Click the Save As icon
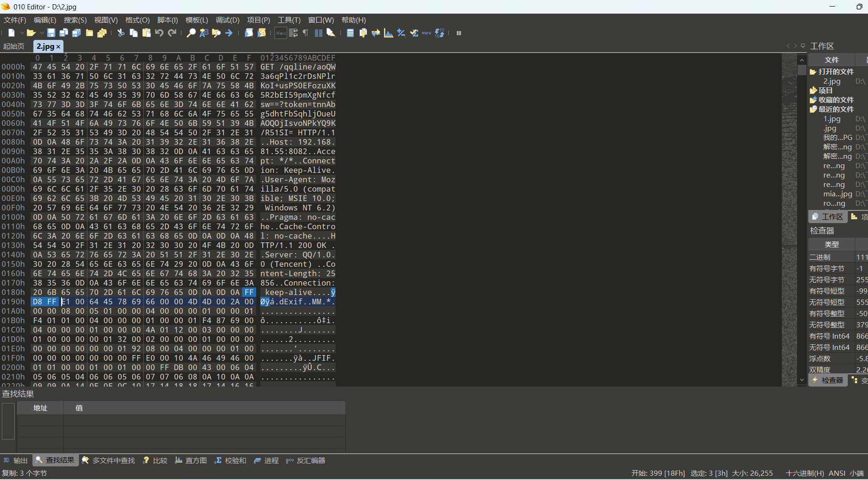 click(x=64, y=33)
